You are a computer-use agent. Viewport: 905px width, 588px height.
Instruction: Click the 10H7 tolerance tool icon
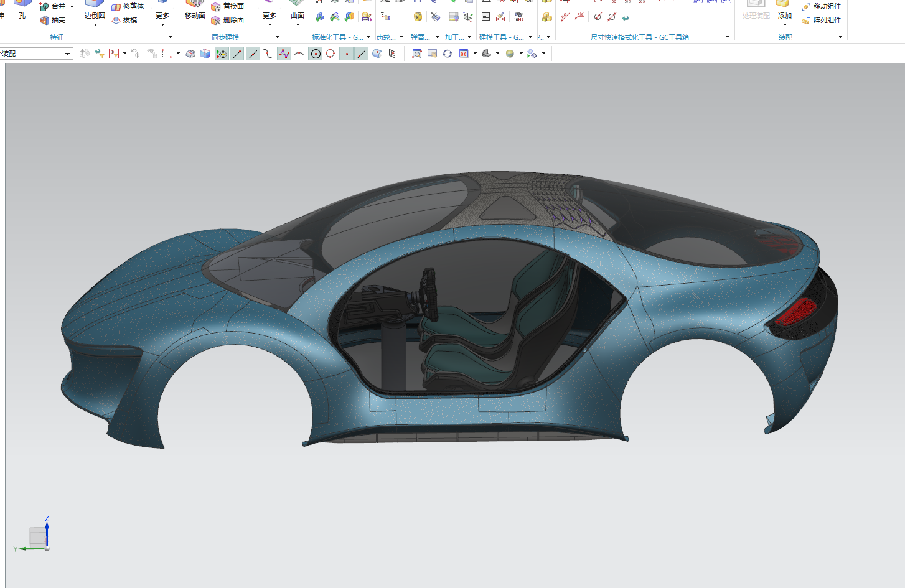tap(518, 17)
